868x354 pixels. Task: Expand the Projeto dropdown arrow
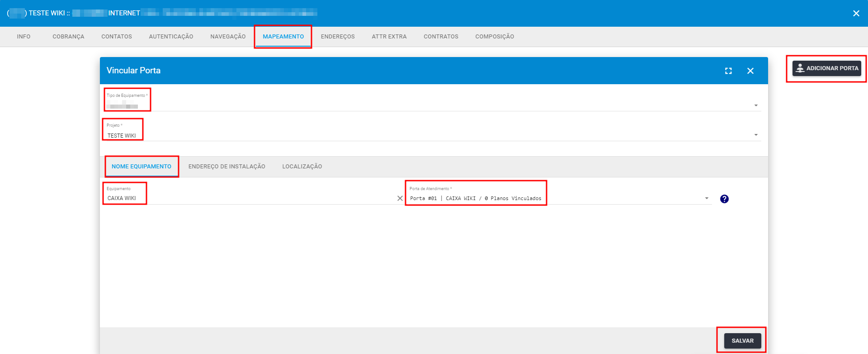(x=756, y=135)
